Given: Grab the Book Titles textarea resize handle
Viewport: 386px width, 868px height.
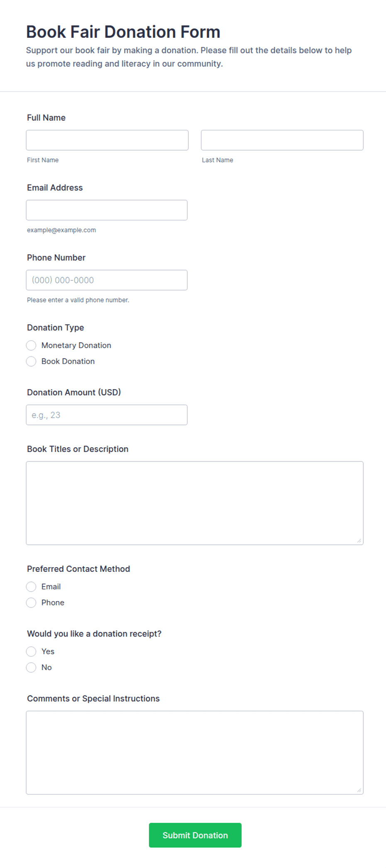Looking at the screenshot, I should [359, 541].
